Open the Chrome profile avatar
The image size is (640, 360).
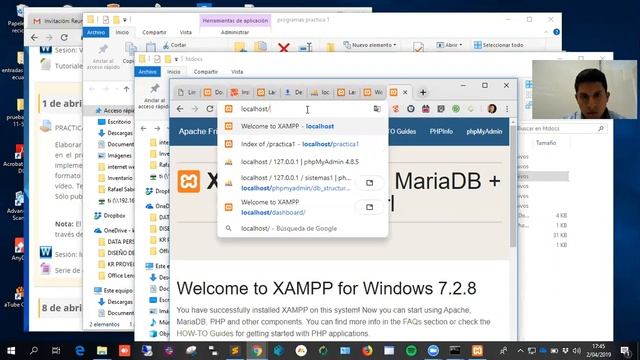pos(492,109)
